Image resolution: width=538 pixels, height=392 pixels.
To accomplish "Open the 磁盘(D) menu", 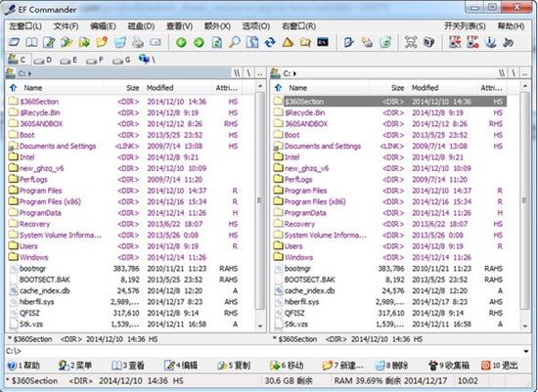I will coord(141,26).
